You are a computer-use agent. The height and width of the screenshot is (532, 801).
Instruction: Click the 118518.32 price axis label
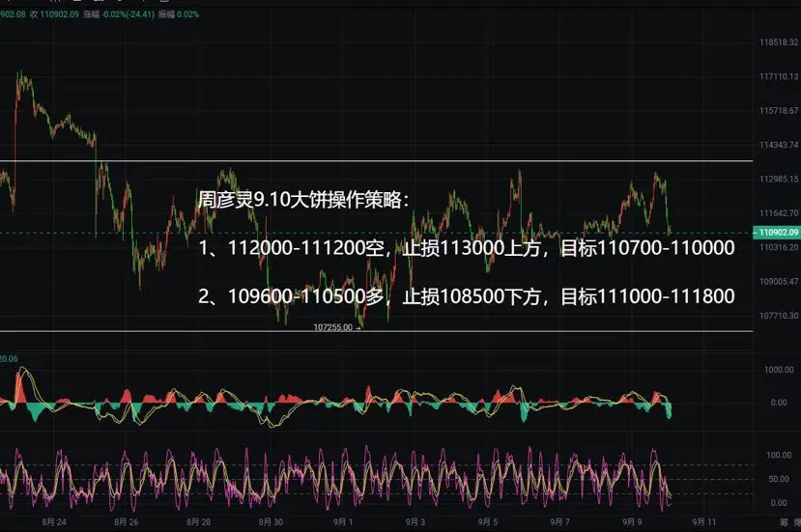779,42
